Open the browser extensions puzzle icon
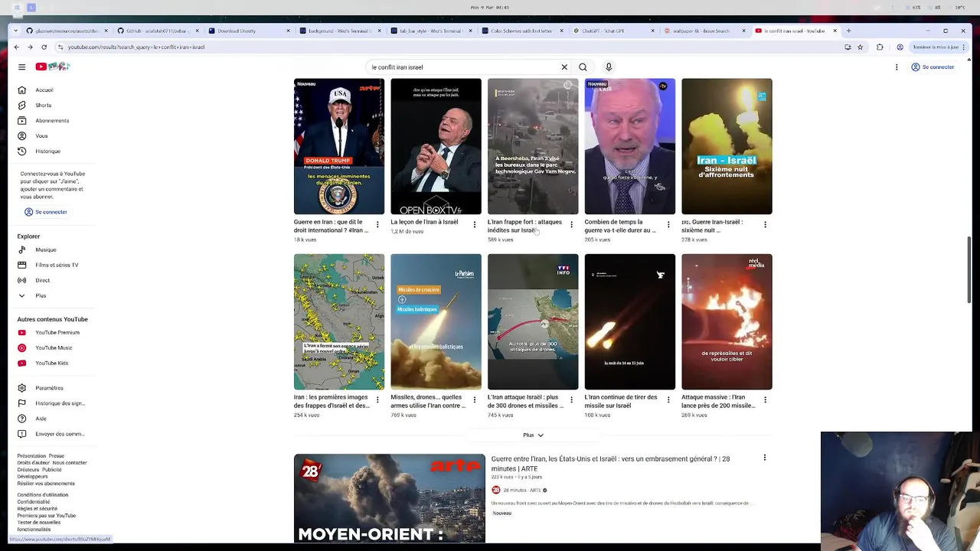The width and height of the screenshot is (980, 551). tap(880, 47)
